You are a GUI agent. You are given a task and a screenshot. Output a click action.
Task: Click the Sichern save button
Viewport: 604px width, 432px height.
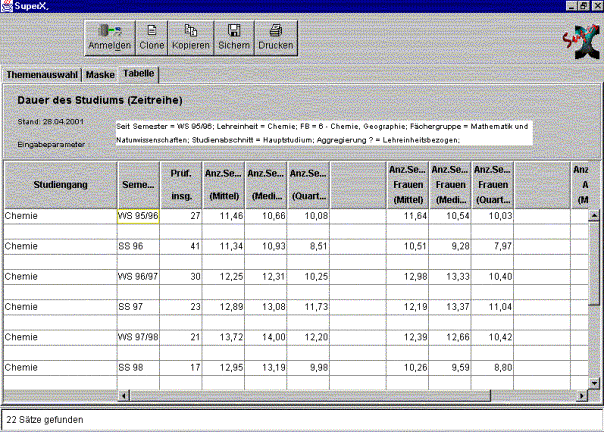pyautogui.click(x=233, y=38)
